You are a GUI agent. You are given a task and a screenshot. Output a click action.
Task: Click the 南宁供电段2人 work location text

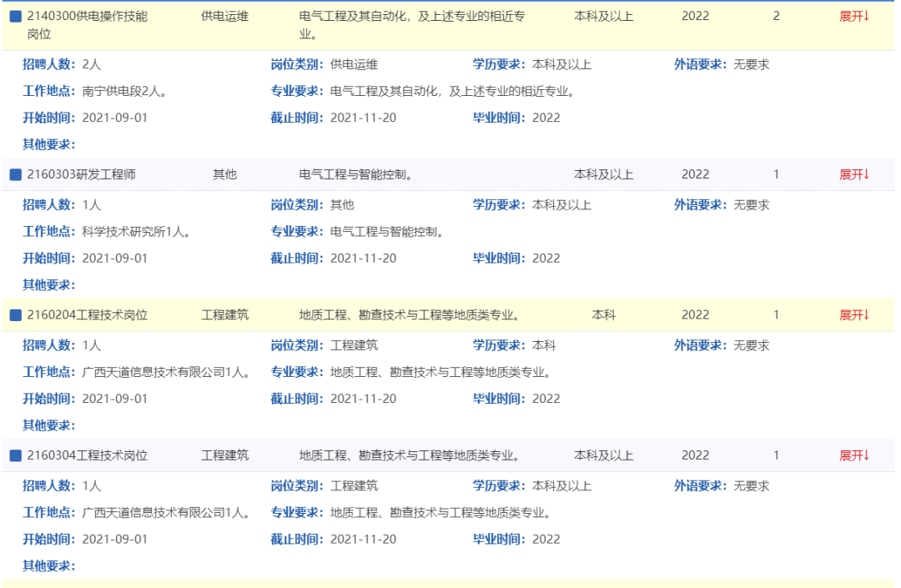[x=124, y=91]
